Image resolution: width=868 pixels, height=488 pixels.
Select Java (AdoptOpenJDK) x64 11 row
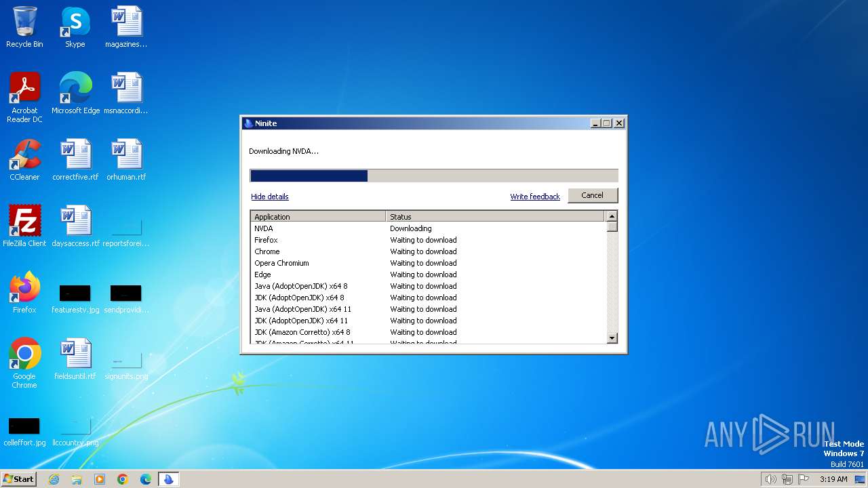coord(428,309)
